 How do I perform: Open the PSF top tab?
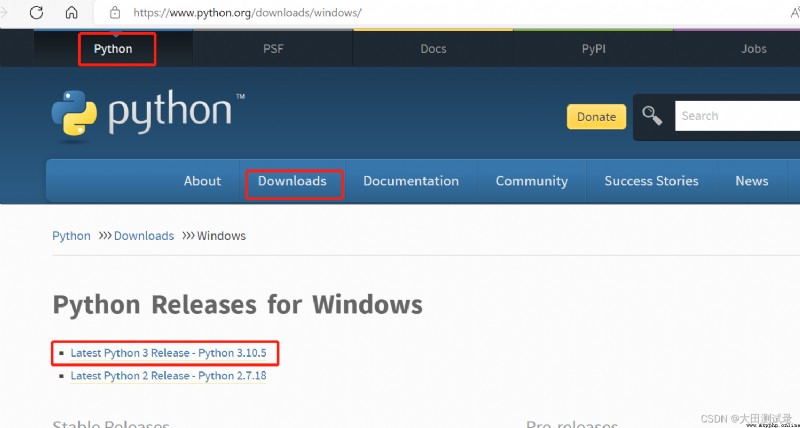coord(273,49)
